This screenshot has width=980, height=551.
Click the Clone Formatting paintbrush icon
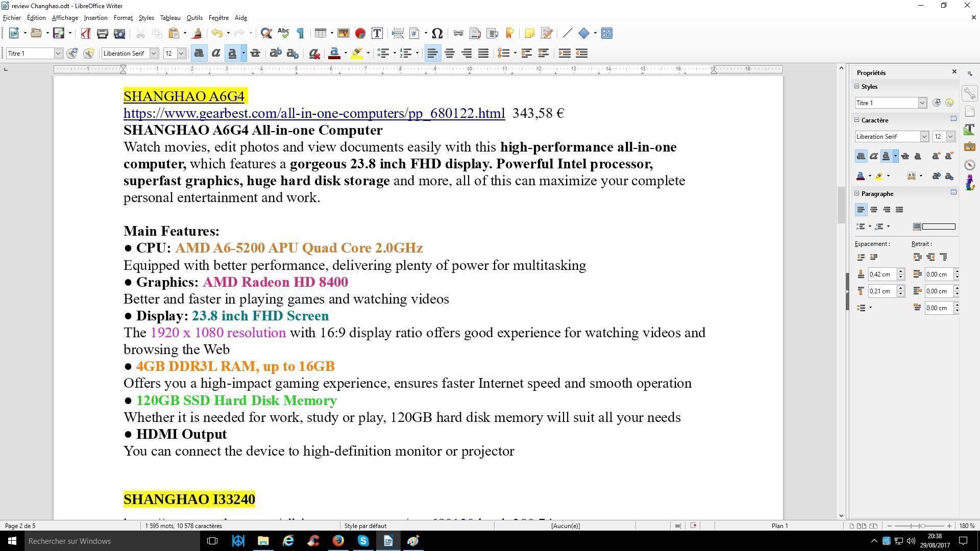[x=197, y=34]
